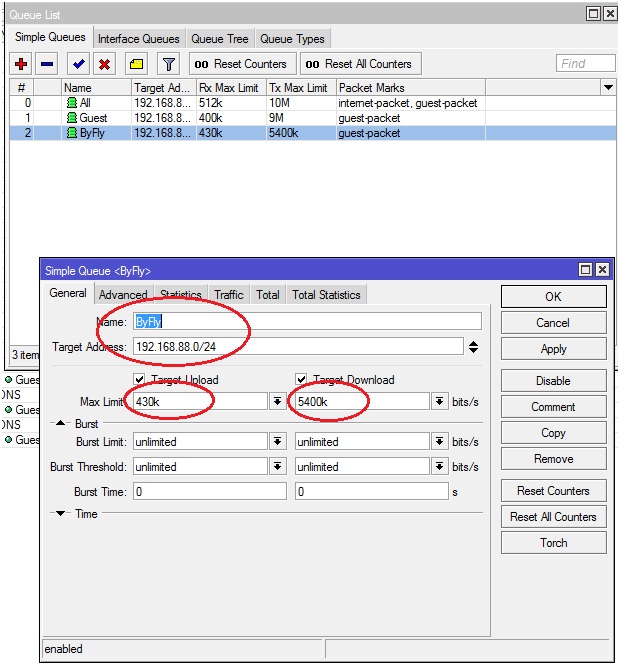Click the red X Disable icon
The height and width of the screenshot is (666, 620).
[104, 64]
